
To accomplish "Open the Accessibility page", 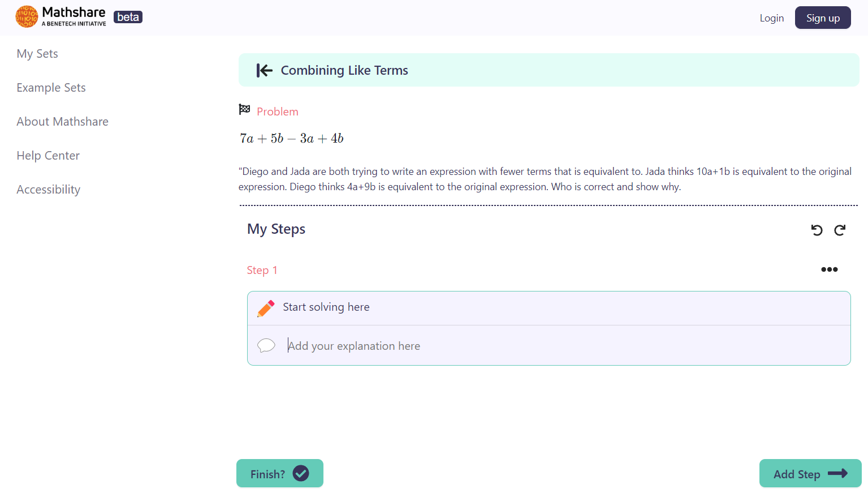I will (48, 190).
